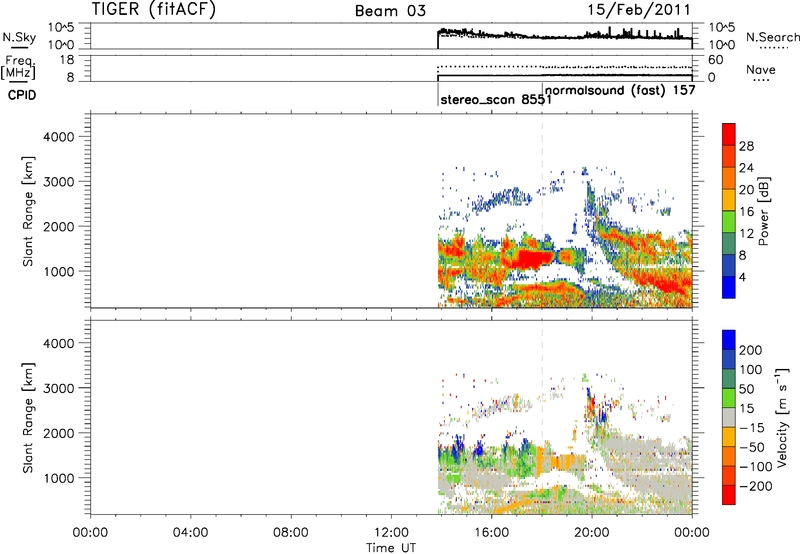Viewport: 800px width, 554px height.
Task: Click the 28 dB colorbar value
Action: pyautogui.click(x=746, y=146)
